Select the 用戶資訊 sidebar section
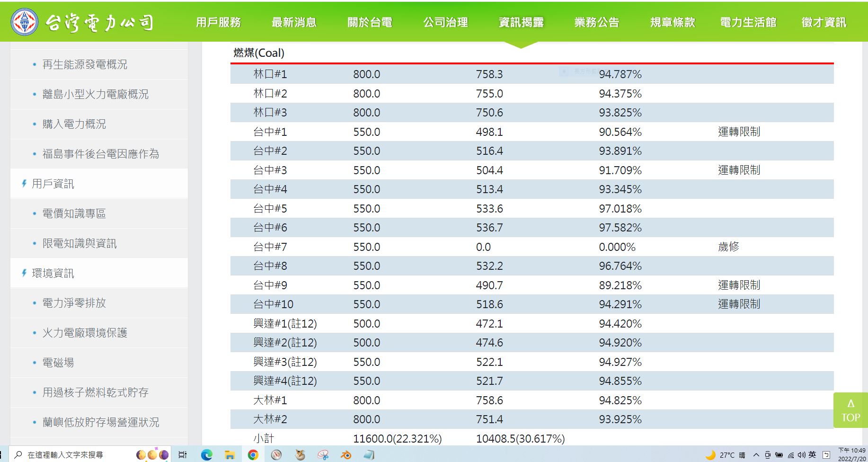This screenshot has height=462, width=868. [53, 184]
